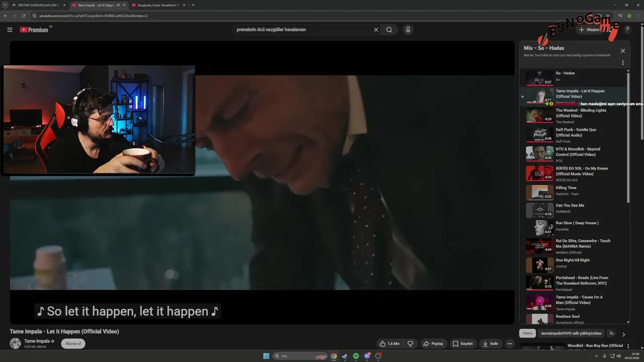Open the green Chrome profile avatar

[x=629, y=16]
